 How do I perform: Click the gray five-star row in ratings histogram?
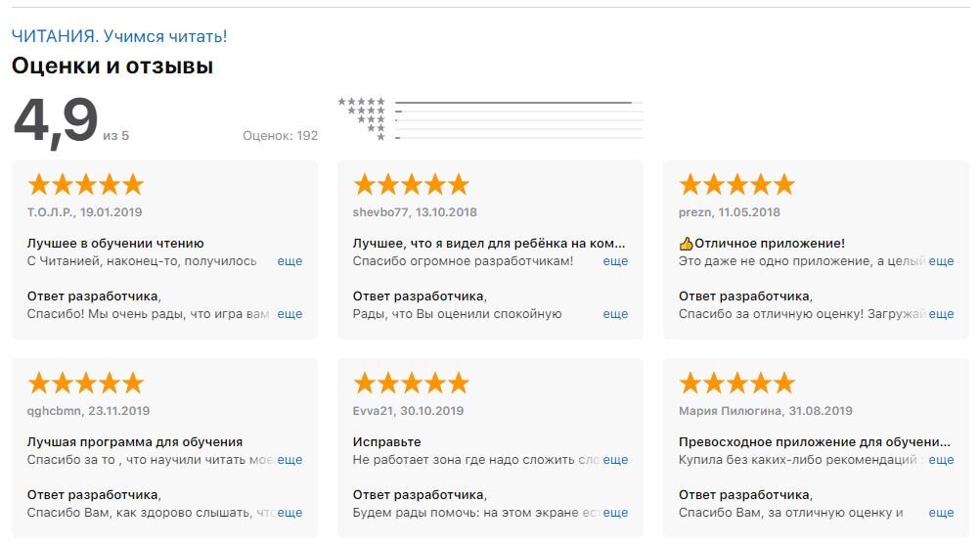(x=361, y=101)
